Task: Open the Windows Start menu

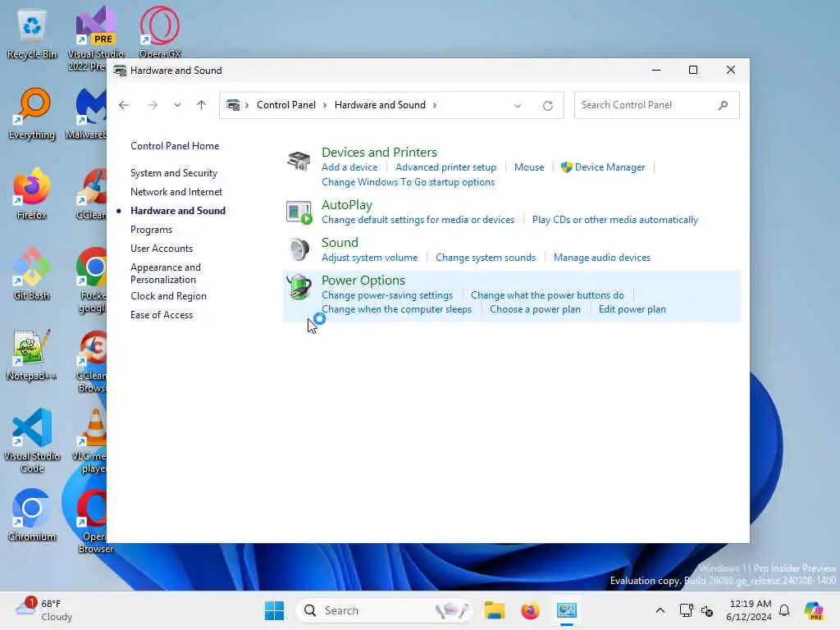Action: (x=274, y=610)
